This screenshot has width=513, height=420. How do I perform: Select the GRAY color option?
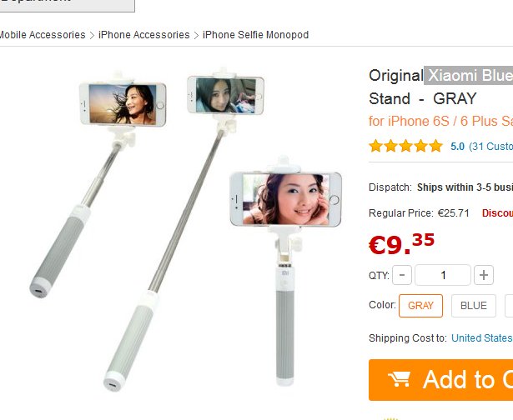coord(420,306)
